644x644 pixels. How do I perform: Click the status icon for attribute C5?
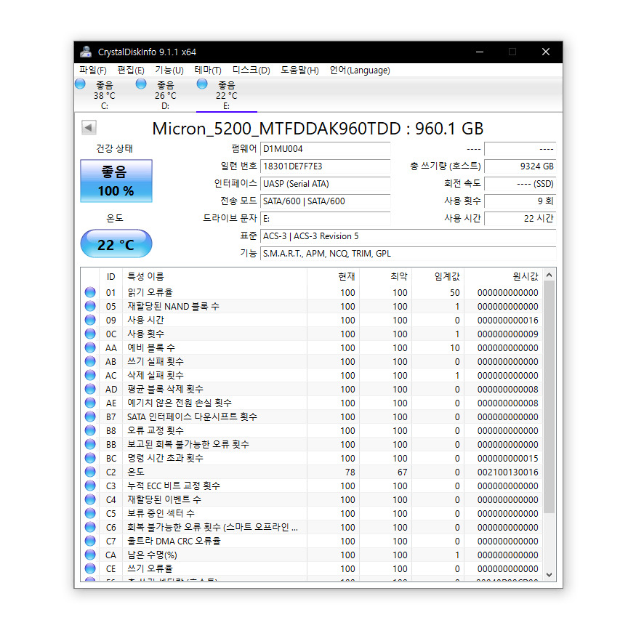[90, 513]
